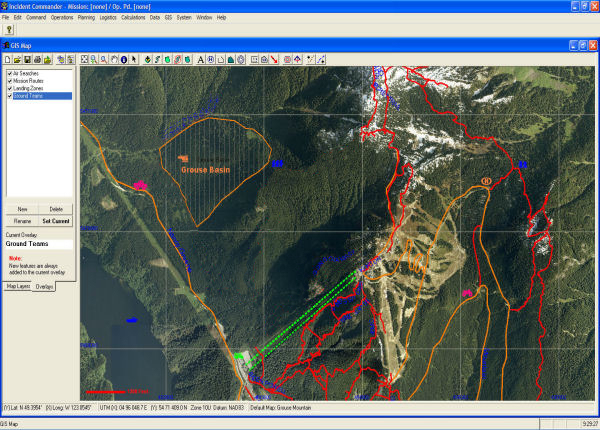
Task: Uncheck the Air Searches overlay
Action: 10,73
